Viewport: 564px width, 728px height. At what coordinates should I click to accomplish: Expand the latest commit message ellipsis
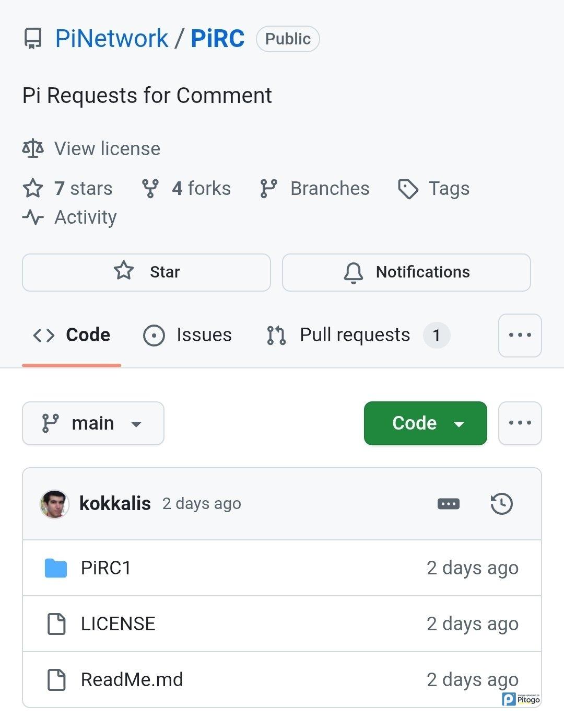448,504
